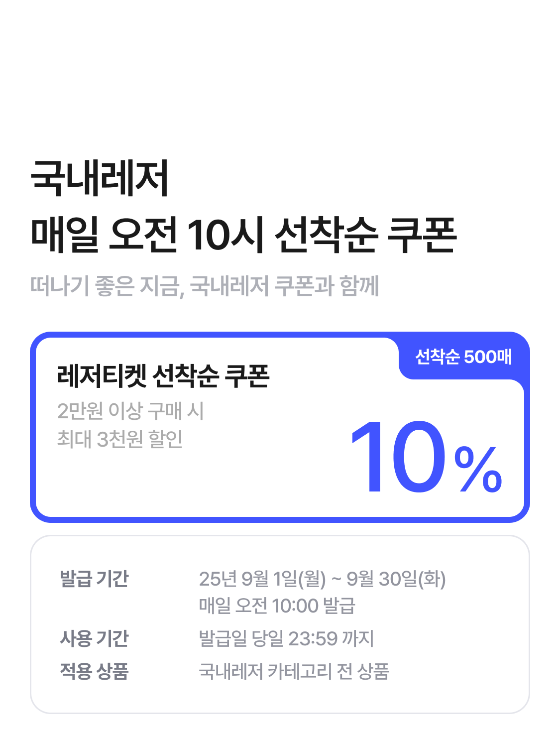Select the 레저티켓 선착순 쿠폰 title
The height and width of the screenshot is (732, 560).
[x=163, y=376]
